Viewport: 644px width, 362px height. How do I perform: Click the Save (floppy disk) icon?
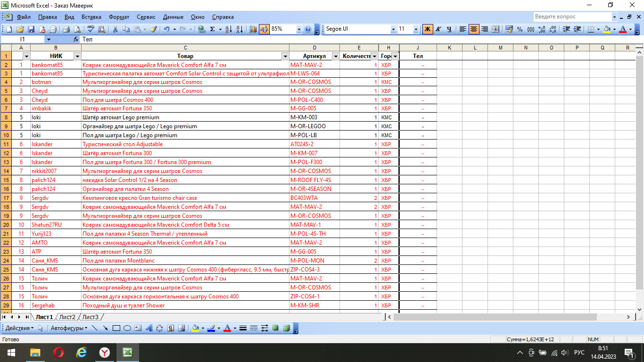click(31, 29)
